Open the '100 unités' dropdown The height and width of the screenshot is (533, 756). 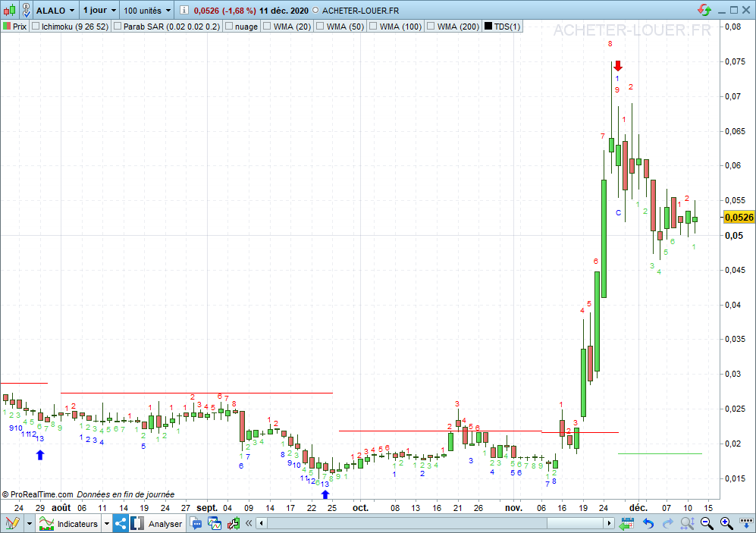[147, 11]
